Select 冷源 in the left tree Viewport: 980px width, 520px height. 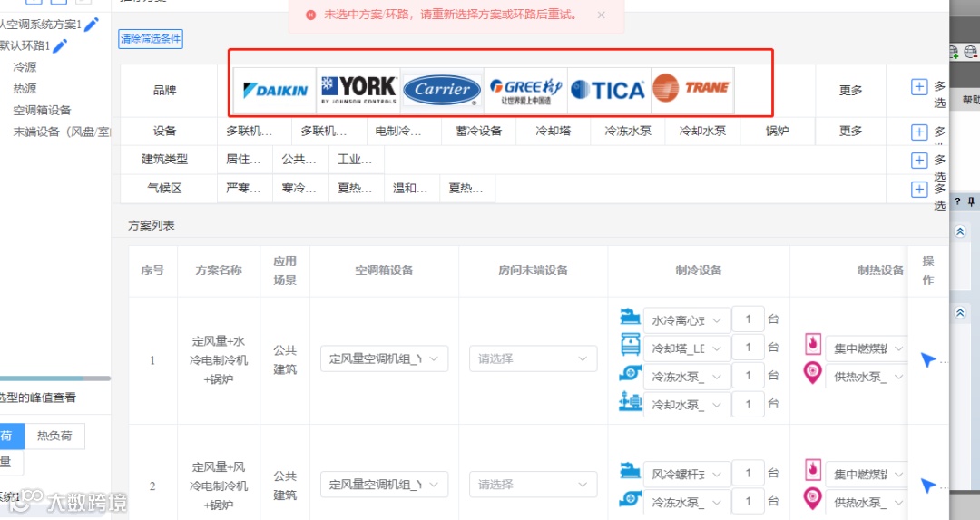pyautogui.click(x=25, y=67)
